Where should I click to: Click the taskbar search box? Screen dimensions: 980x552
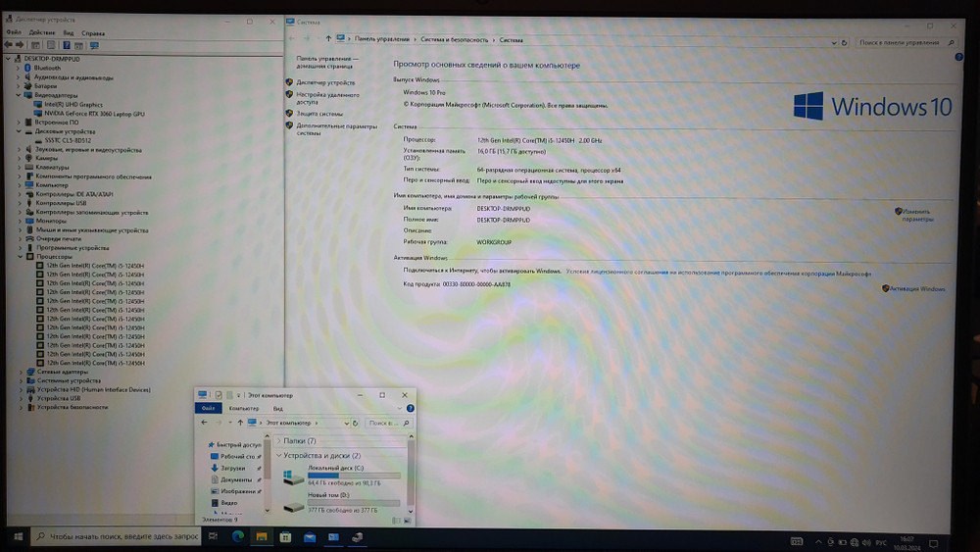117,536
